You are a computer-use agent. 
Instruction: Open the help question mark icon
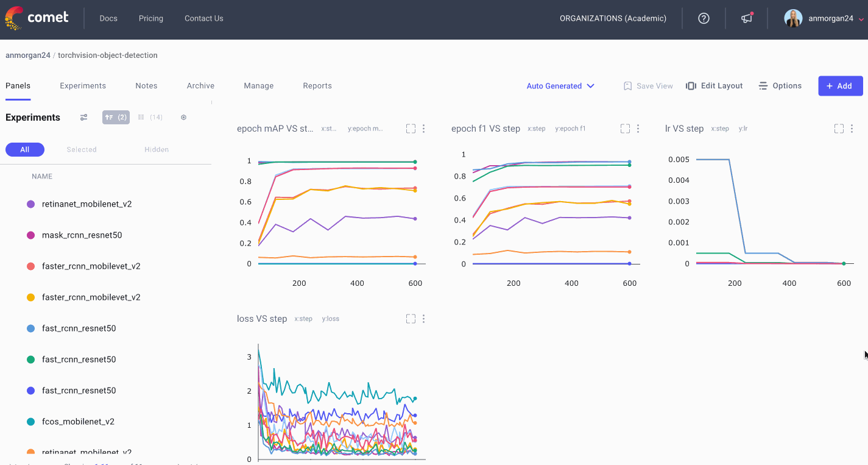(x=704, y=18)
